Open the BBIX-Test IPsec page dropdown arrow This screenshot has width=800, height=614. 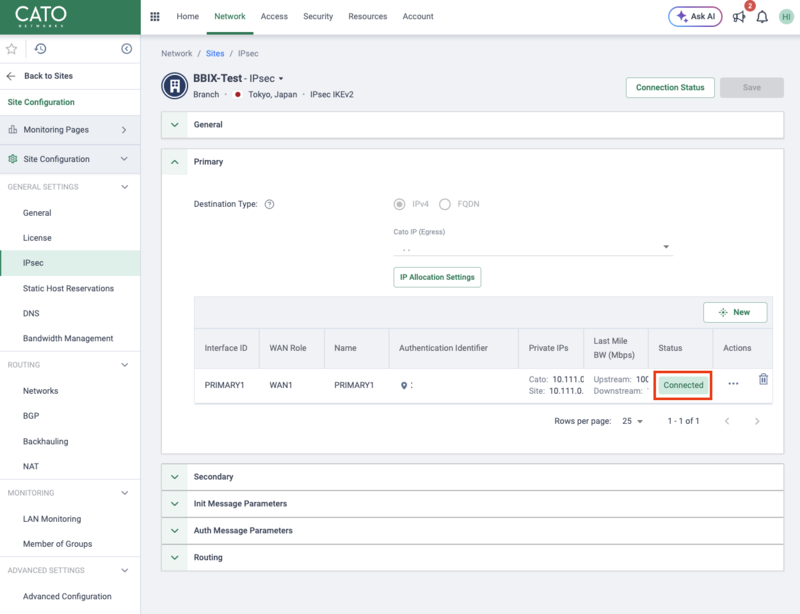(x=281, y=79)
